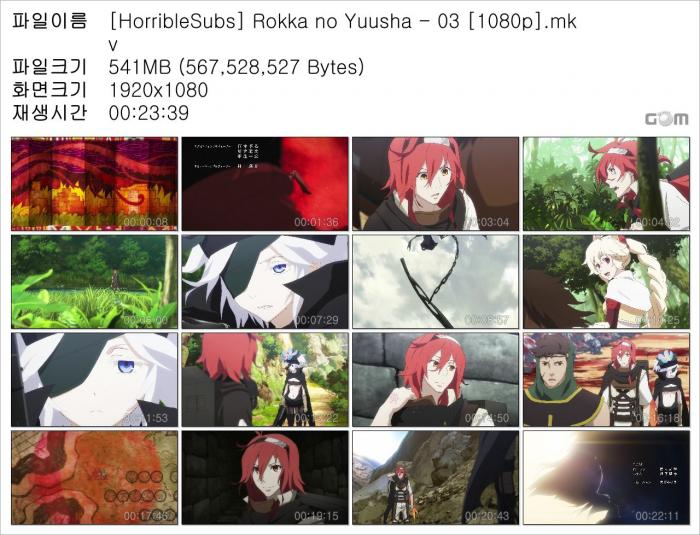Screen dimensions: 700x535
Task: Select the red-haired character frame at 00:03:04
Action: click(x=436, y=184)
